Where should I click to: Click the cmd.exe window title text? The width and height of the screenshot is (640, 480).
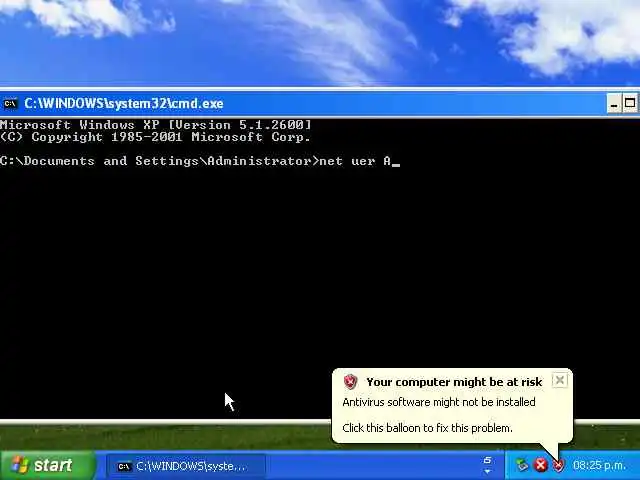point(124,104)
